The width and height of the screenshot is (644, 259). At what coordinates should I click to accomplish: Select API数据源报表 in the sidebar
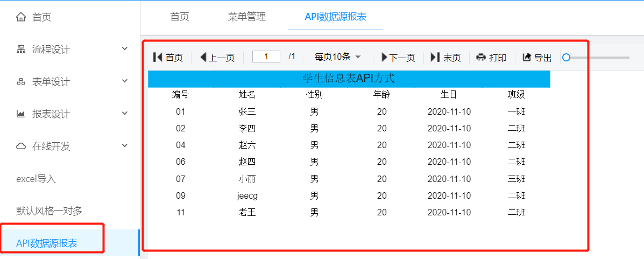[47, 243]
